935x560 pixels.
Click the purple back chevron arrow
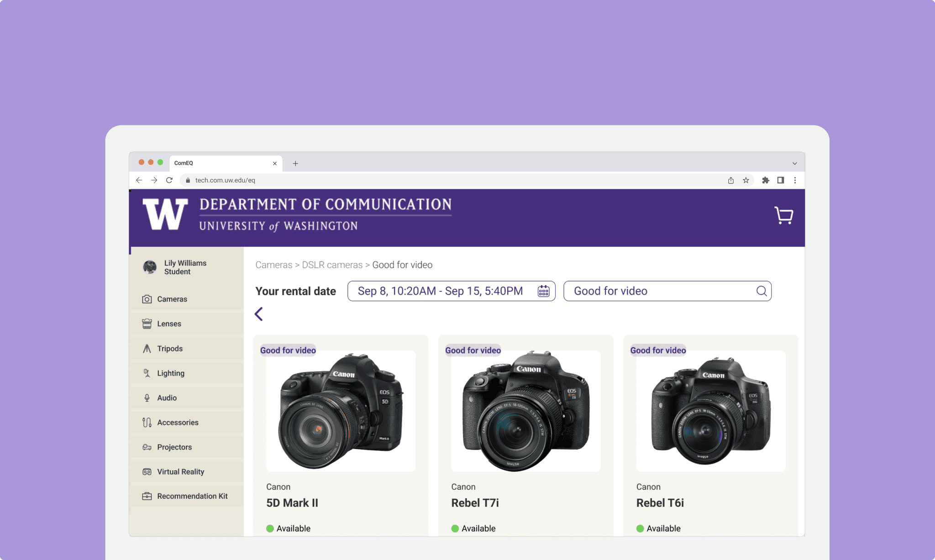(x=259, y=314)
